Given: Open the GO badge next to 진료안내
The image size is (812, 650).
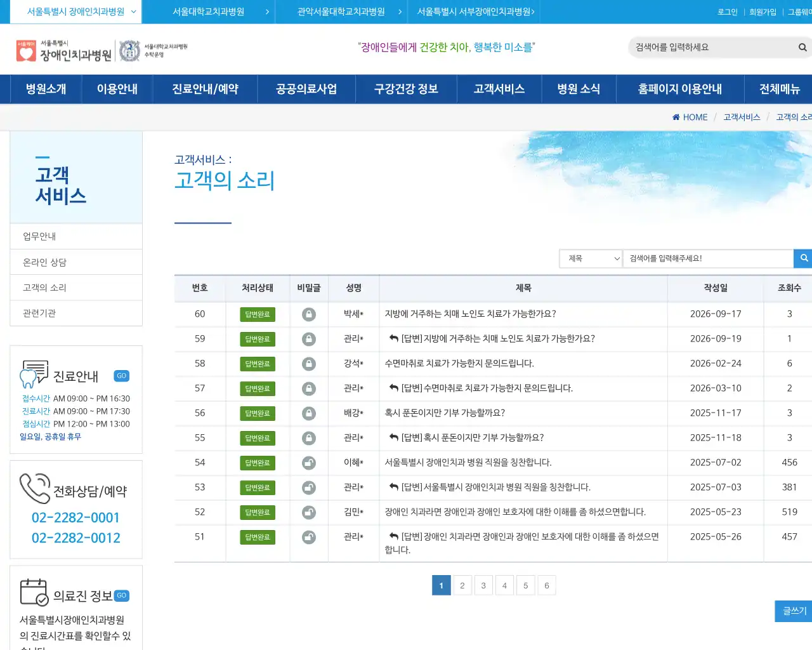Looking at the screenshot, I should 121,376.
